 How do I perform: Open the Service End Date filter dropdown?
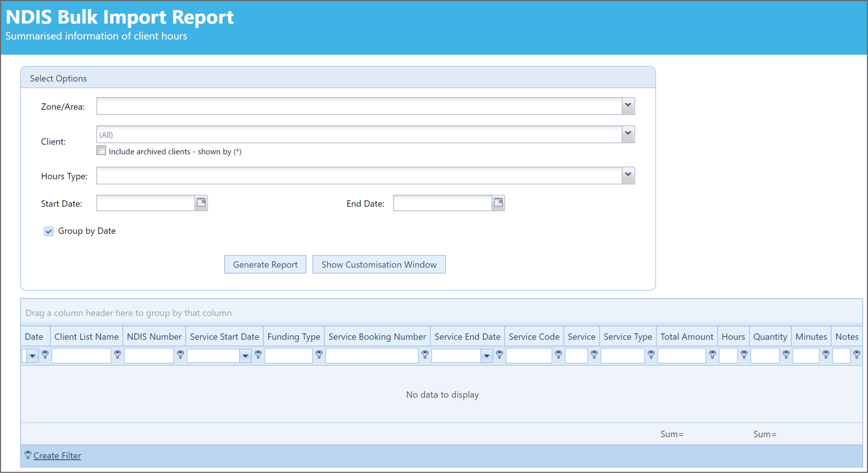487,356
